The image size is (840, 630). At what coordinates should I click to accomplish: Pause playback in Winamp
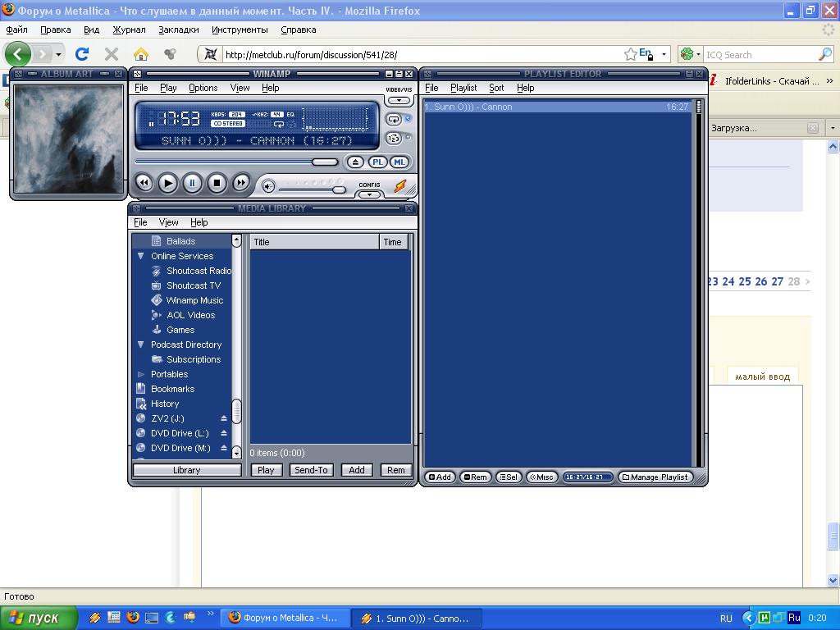pos(192,183)
